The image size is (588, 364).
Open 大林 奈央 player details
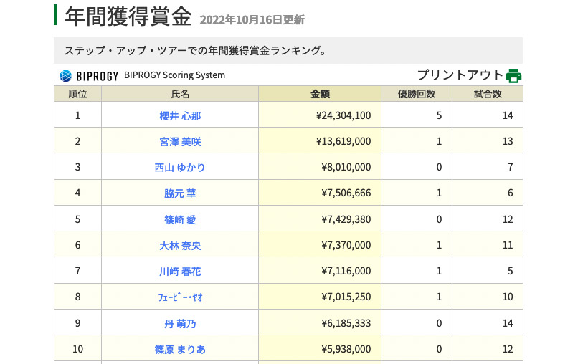tap(180, 245)
